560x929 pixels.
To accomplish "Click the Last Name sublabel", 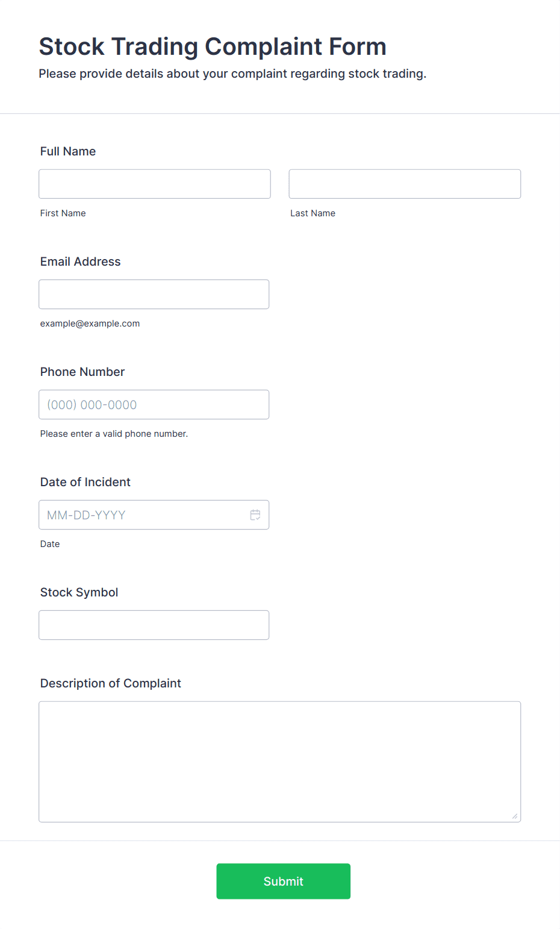I will [x=313, y=213].
